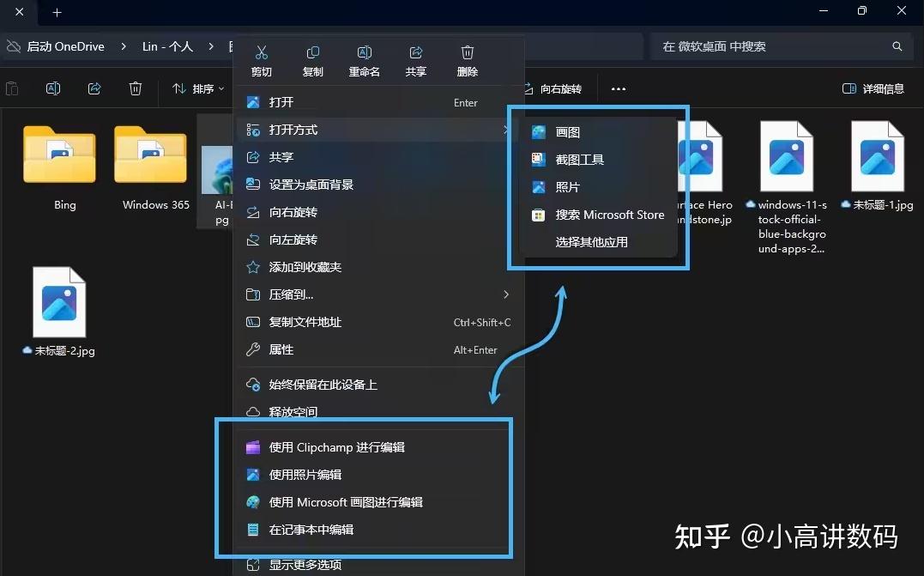
Task: Click 使用 Clipchamp 进行编辑
Action: click(x=378, y=447)
